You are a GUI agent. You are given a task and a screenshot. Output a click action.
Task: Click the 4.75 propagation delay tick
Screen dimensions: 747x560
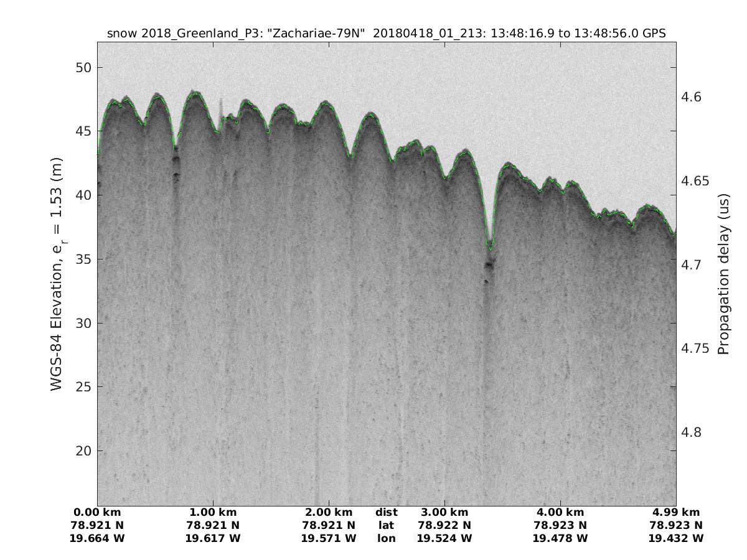pyautogui.click(x=695, y=348)
